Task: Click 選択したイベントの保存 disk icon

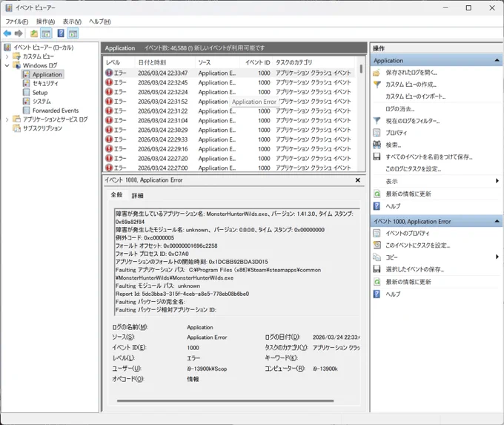Action: (x=377, y=269)
